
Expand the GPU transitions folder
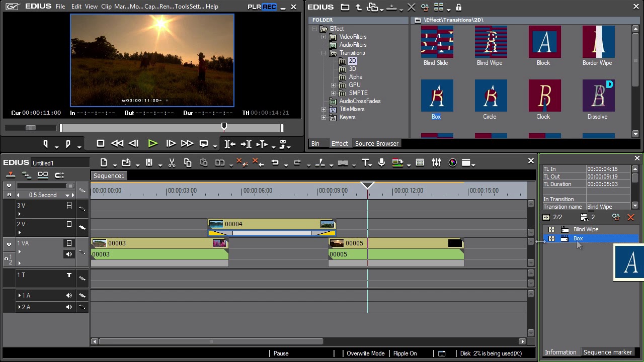pos(333,85)
